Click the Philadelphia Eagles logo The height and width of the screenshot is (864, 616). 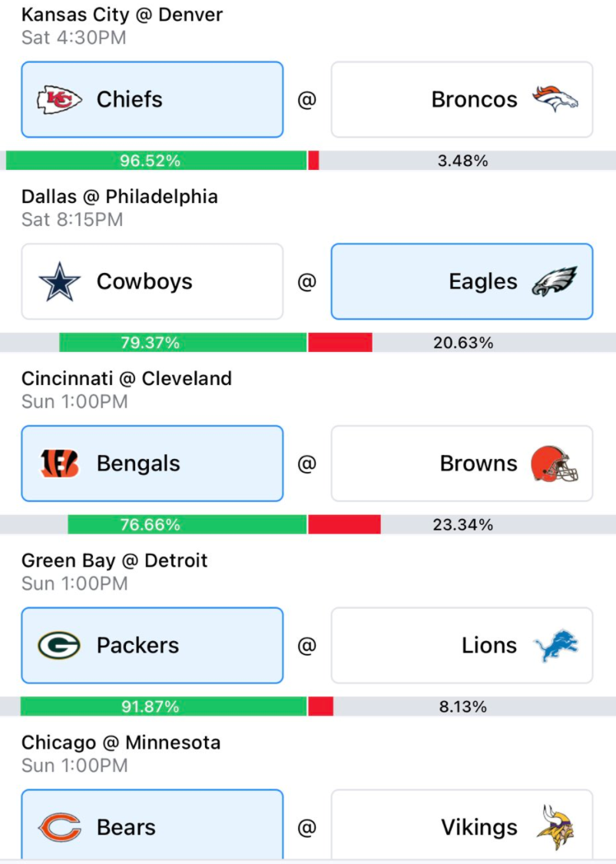(x=555, y=281)
